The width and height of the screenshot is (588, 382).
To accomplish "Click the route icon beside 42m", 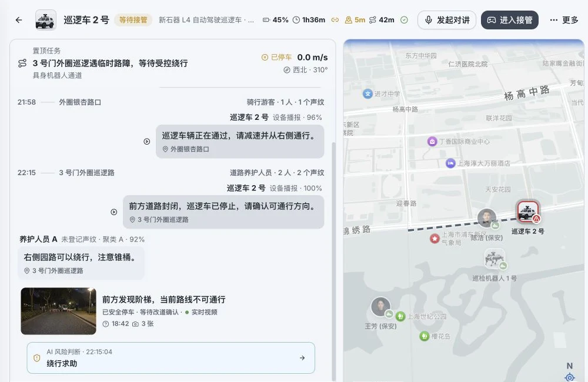I will coord(372,20).
